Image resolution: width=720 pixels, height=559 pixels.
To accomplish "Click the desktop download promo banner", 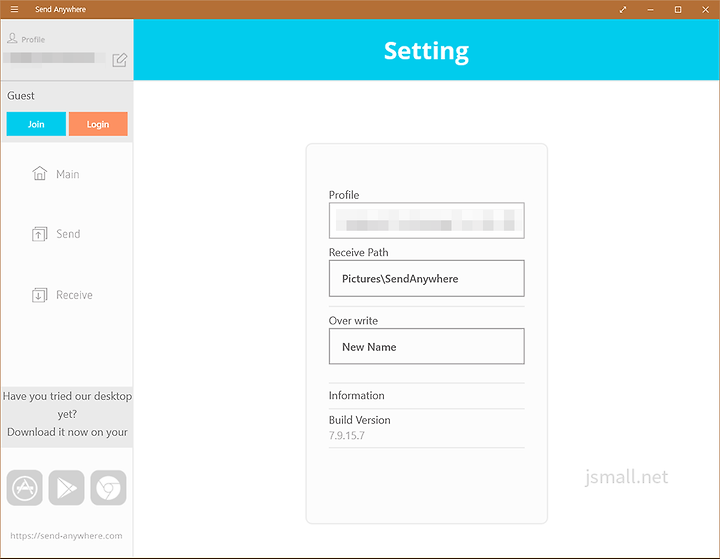I will click(67, 415).
